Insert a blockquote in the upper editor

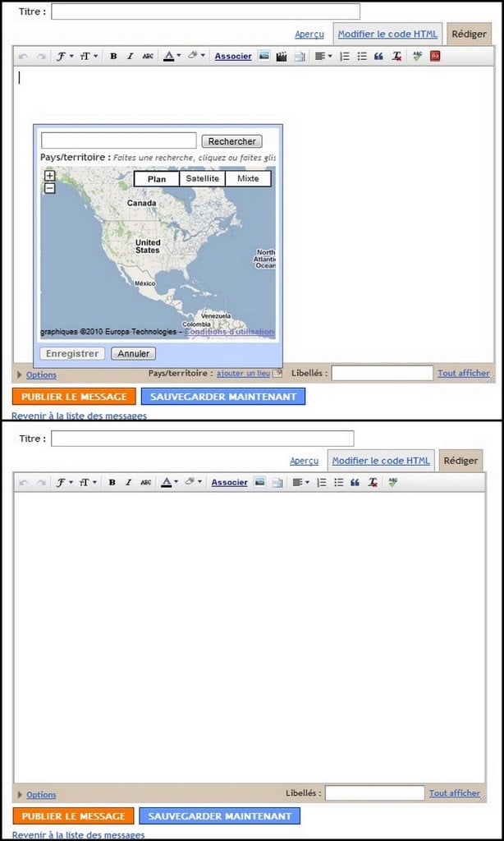378,57
